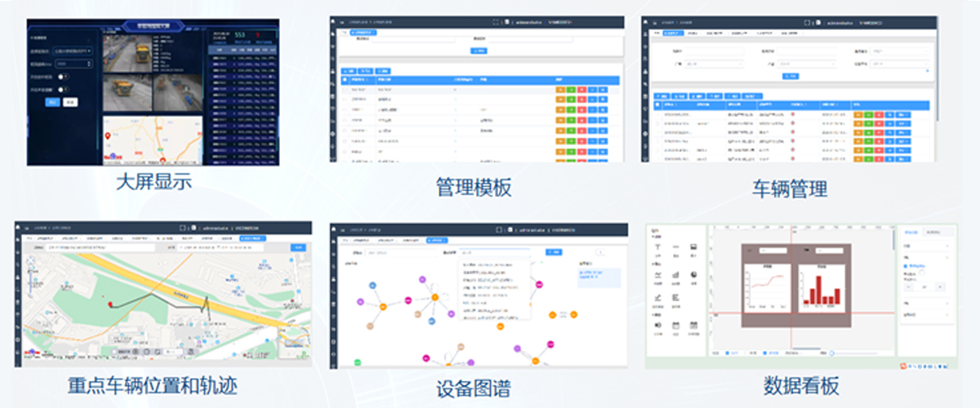Image resolution: width=980 pixels, height=408 pixels.
Task: Click the fullscreen icon in management template header
Action: tap(496, 23)
